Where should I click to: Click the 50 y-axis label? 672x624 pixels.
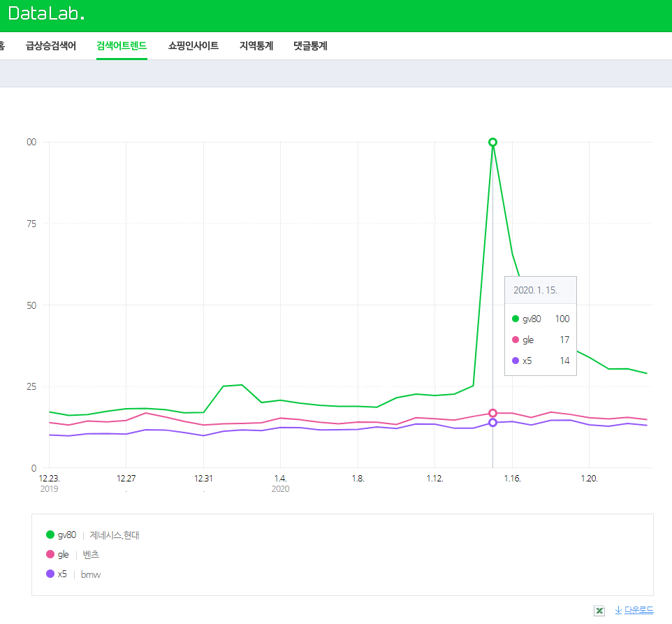31,305
